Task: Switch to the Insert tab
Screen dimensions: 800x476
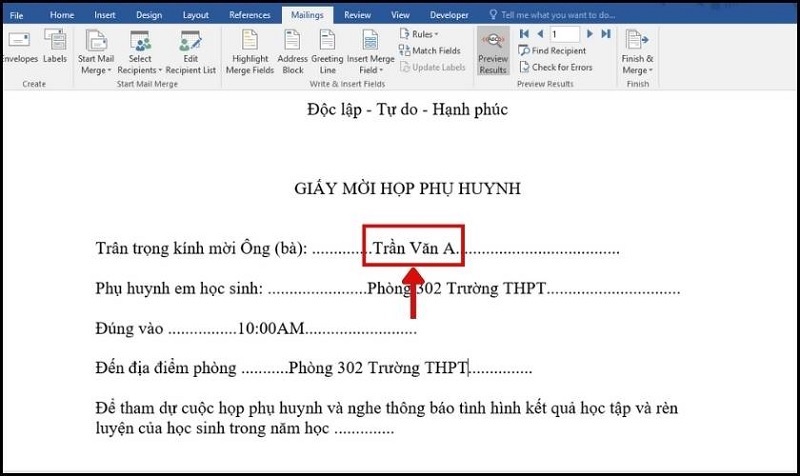Action: tap(105, 15)
